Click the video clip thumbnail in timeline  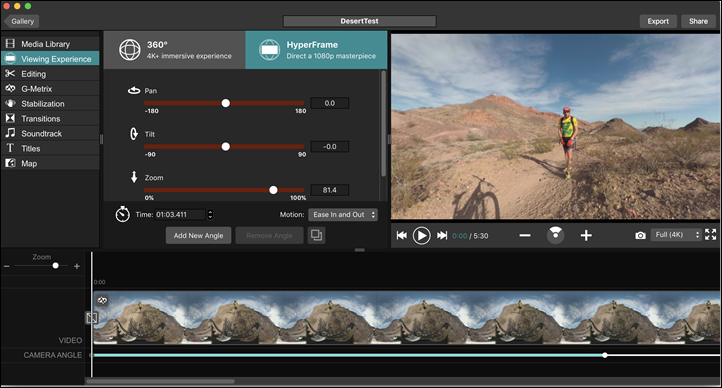coord(406,317)
